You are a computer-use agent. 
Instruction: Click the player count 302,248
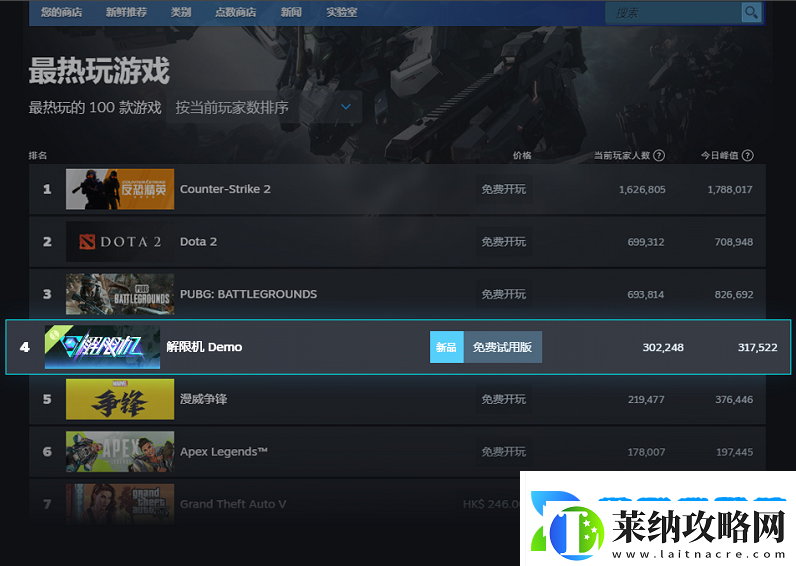coord(663,347)
